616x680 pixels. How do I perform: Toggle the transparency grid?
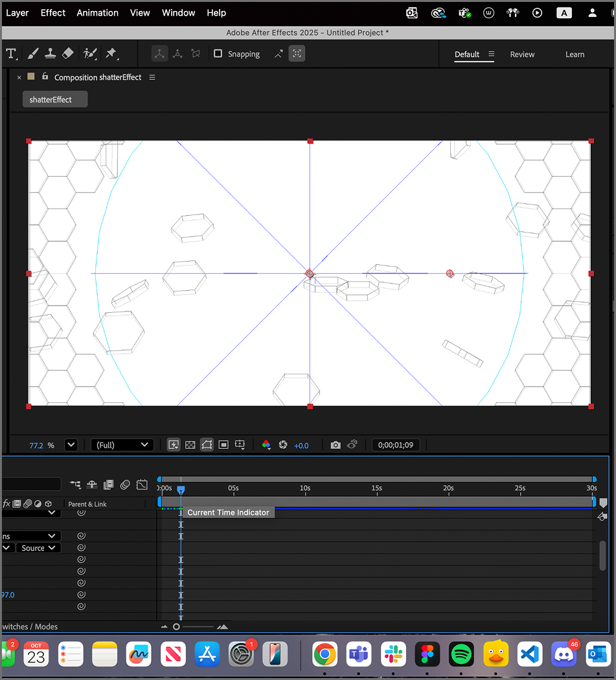coord(190,445)
